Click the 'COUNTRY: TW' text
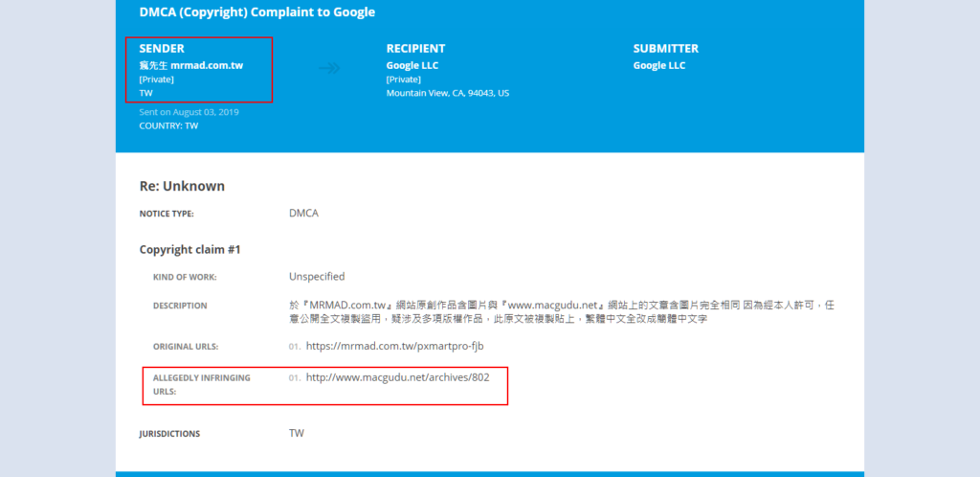Image resolution: width=980 pixels, height=477 pixels. pyautogui.click(x=168, y=125)
